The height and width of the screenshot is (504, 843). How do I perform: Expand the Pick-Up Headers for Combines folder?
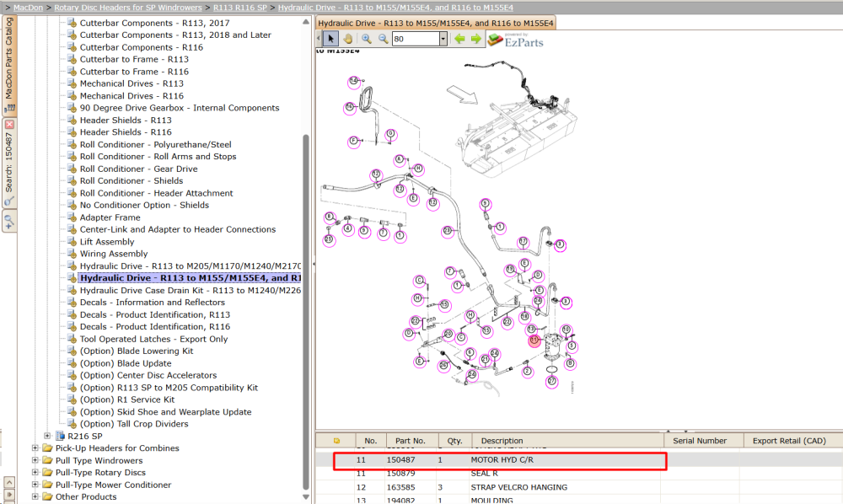(35, 448)
